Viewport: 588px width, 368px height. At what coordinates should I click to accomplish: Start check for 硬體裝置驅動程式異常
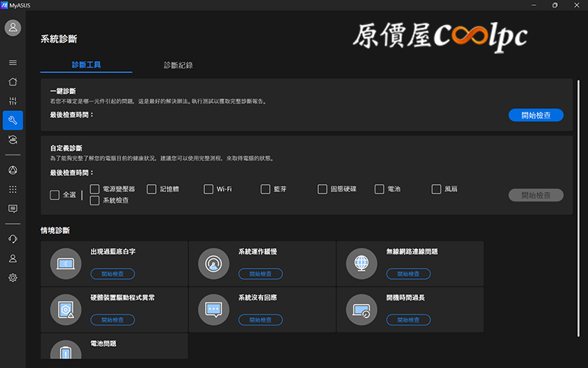coord(112,320)
